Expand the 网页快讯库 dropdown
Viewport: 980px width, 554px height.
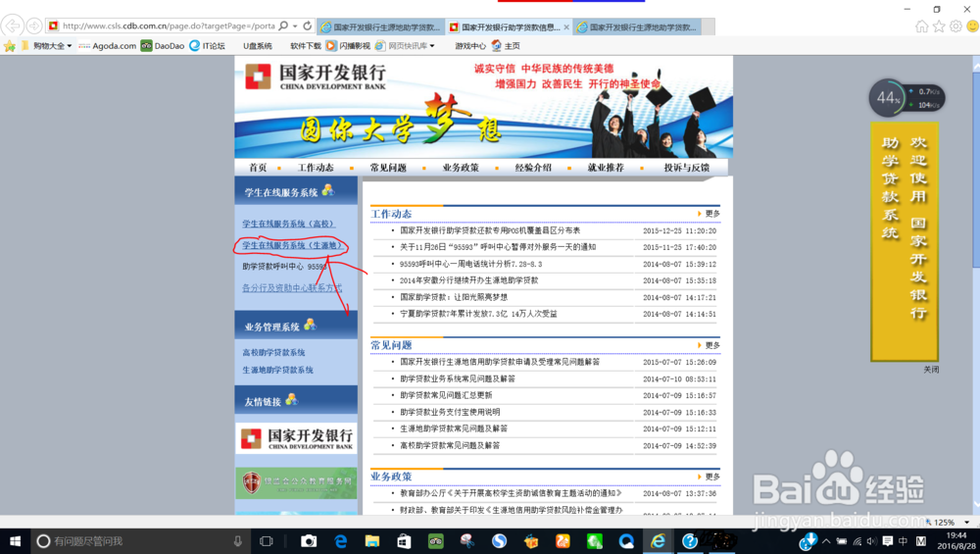(432, 46)
